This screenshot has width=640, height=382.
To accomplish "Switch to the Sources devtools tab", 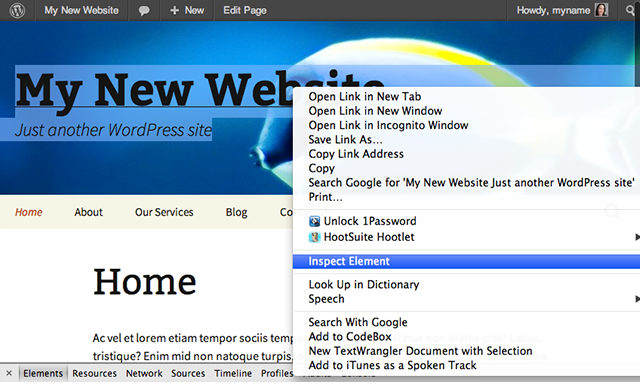I will tap(188, 373).
